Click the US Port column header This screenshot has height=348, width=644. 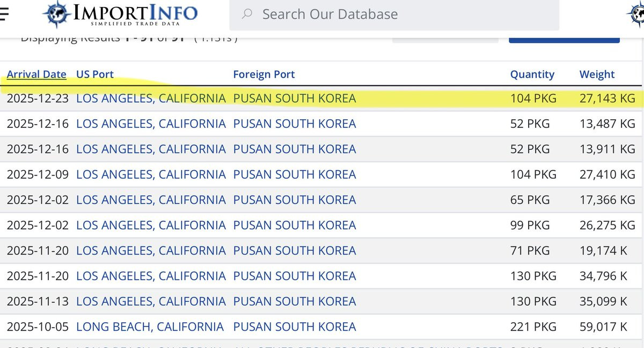pyautogui.click(x=95, y=75)
